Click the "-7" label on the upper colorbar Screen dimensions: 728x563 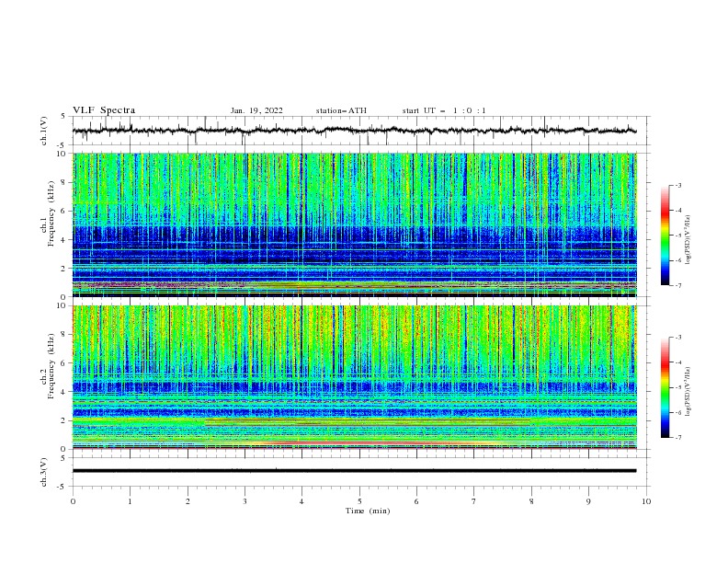(x=677, y=285)
